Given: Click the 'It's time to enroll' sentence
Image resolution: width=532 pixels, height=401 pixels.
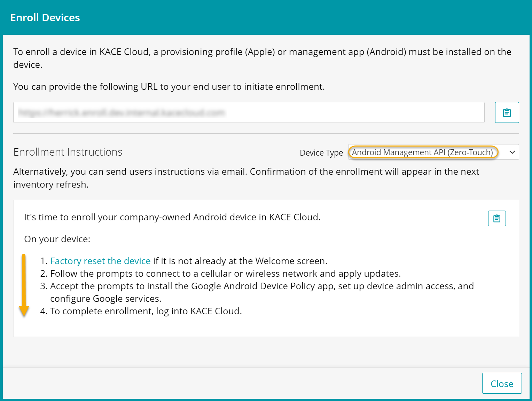Looking at the screenshot, I should pos(172,217).
